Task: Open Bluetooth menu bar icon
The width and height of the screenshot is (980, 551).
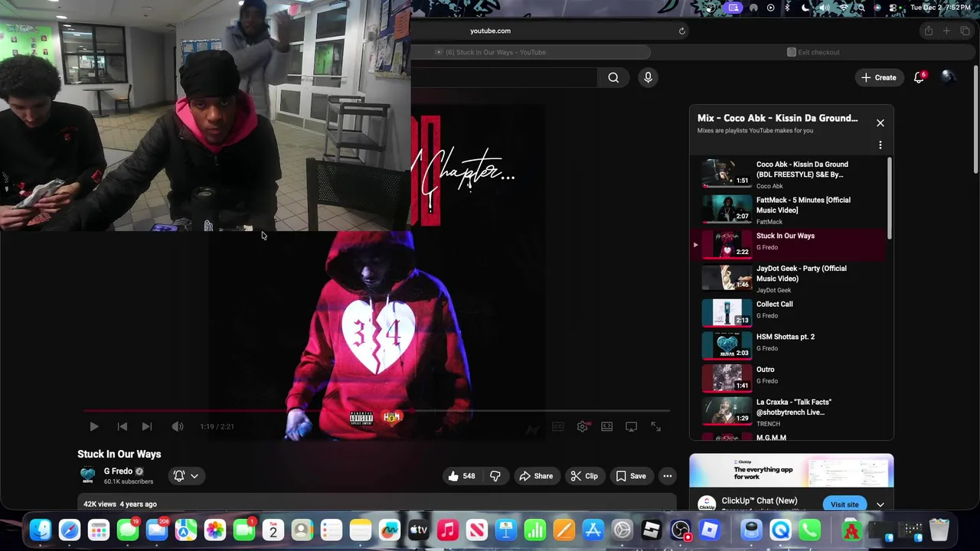Action: coord(788,8)
